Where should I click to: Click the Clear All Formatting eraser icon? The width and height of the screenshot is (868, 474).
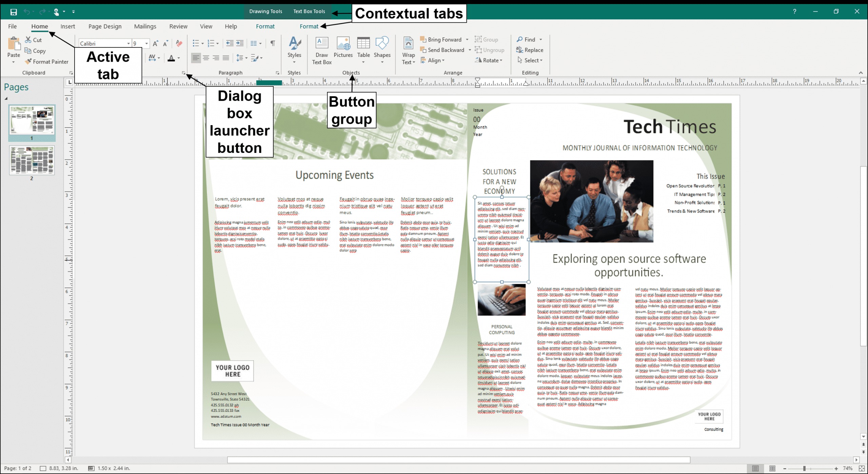point(179,43)
